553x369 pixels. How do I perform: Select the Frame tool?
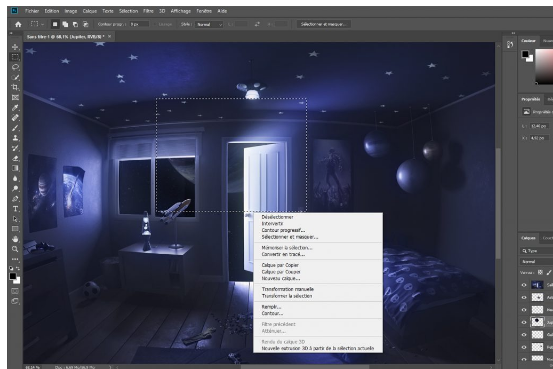coord(15,97)
